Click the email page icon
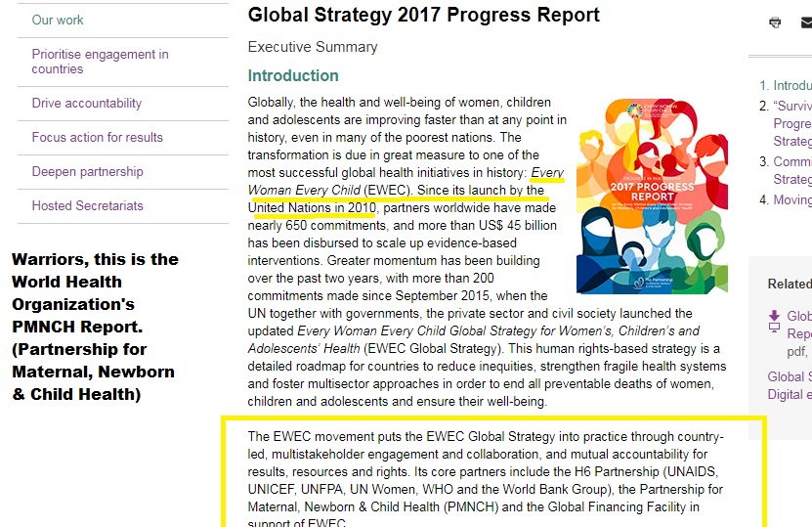812x527 pixels. [806, 22]
